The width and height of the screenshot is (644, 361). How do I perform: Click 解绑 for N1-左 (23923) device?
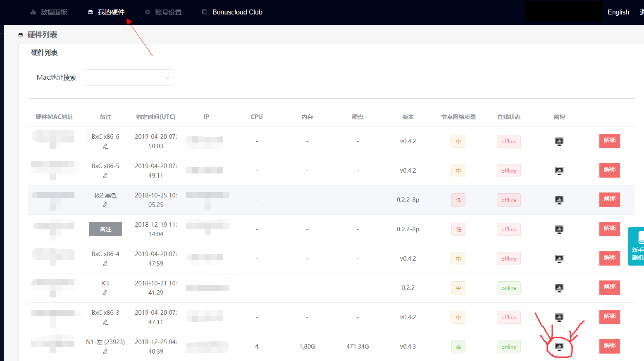point(610,346)
